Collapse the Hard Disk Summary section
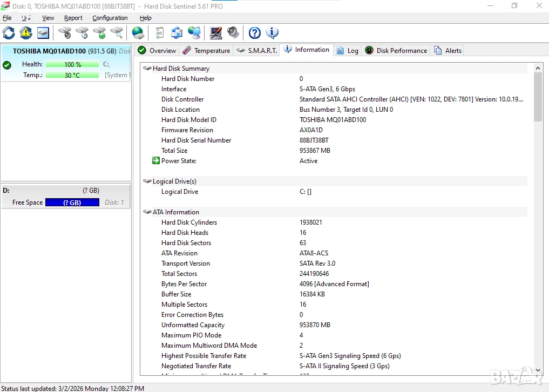 tap(147, 69)
